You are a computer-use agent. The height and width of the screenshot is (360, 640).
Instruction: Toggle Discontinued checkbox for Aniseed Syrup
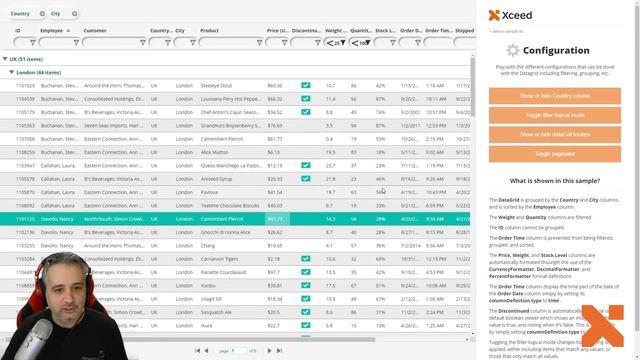click(306, 179)
